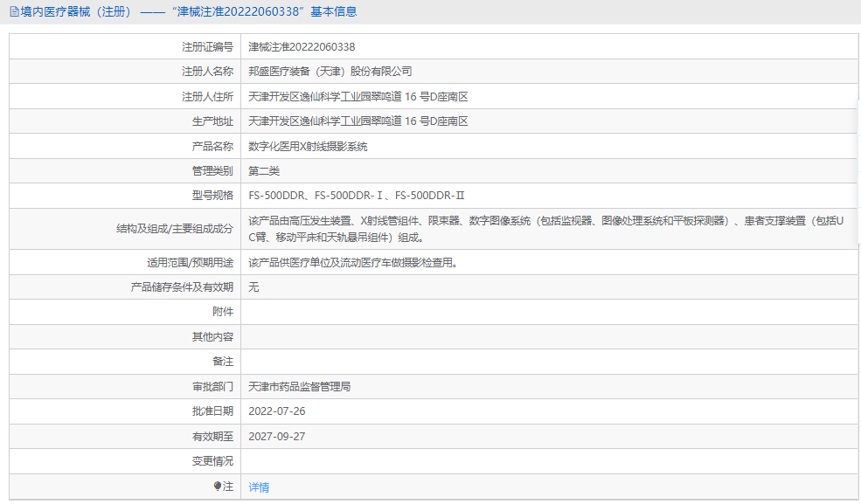Click the 有效期至 label
This screenshot has height=504, width=861.
[x=212, y=437]
